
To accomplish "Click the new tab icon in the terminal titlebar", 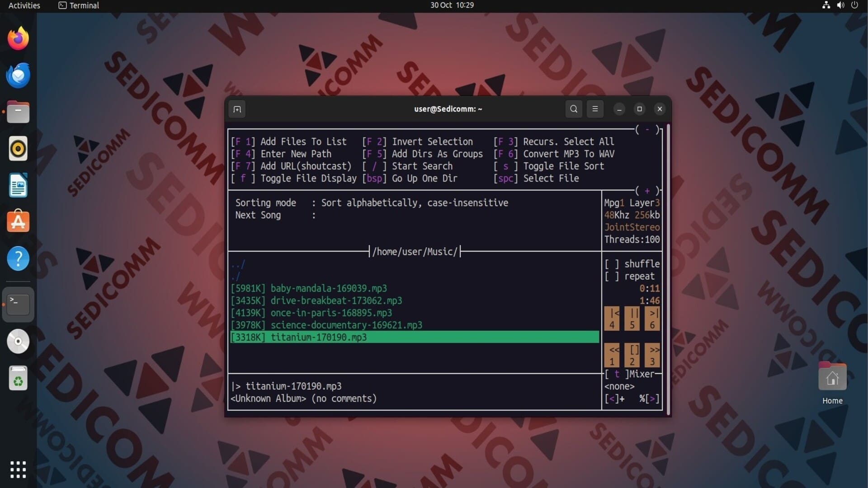I will (x=237, y=109).
